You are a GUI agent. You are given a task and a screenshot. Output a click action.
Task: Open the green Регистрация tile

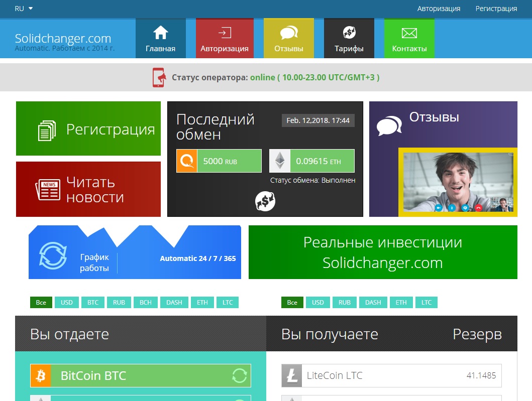[x=88, y=128]
